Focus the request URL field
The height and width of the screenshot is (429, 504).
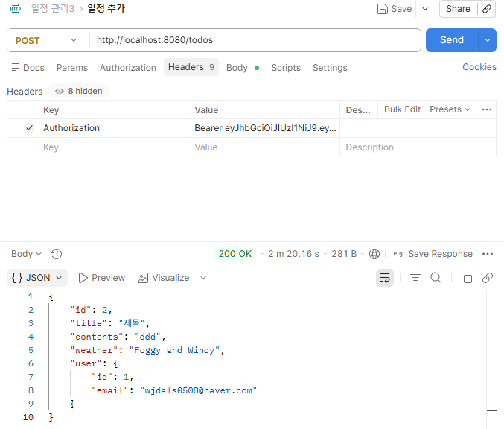255,40
